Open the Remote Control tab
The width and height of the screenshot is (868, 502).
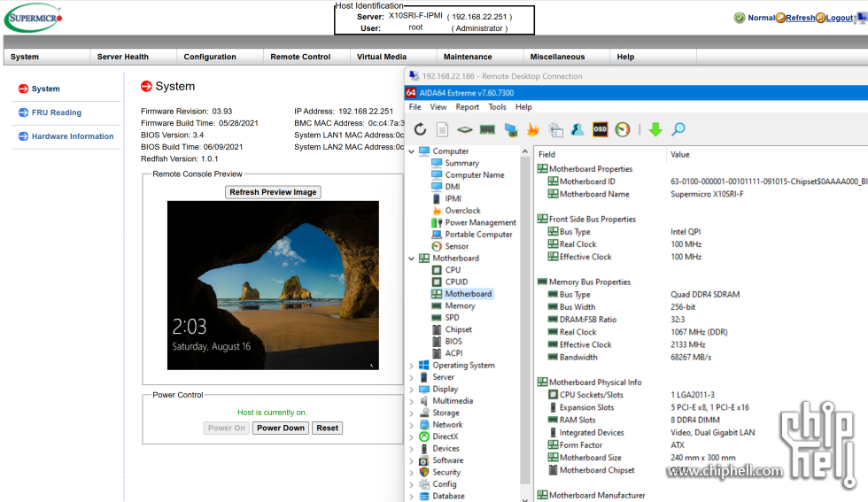coord(300,57)
